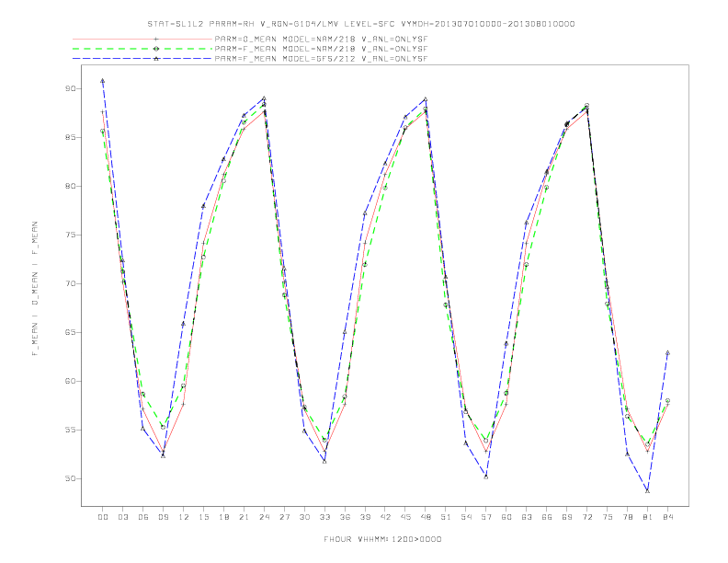Select the F_MEAN GFS/212 legend label
The image size is (728, 563).
[x=321, y=59]
